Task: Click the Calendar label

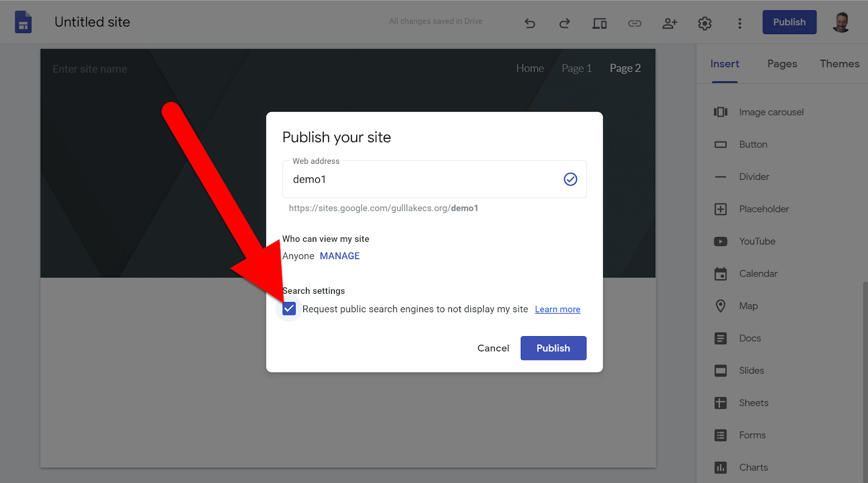Action: (758, 274)
